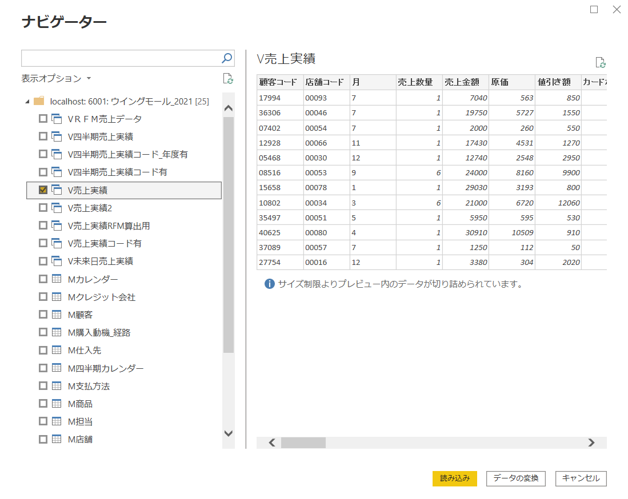The width and height of the screenshot is (628, 499).
Task: Click the view icon next to VＲＦＭ売上データ
Action: coord(57,119)
